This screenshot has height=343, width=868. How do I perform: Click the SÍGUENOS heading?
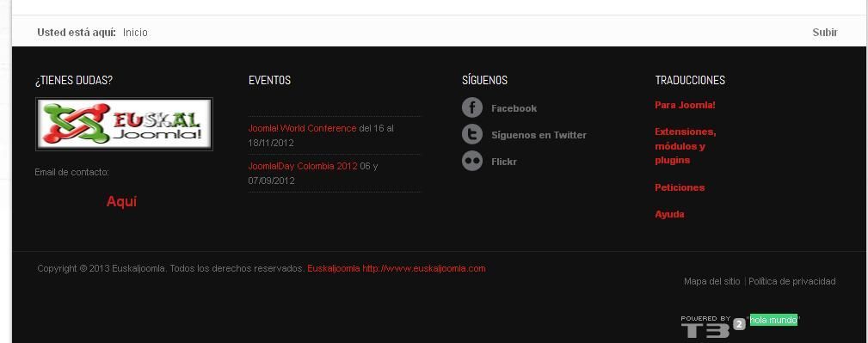coord(484,80)
